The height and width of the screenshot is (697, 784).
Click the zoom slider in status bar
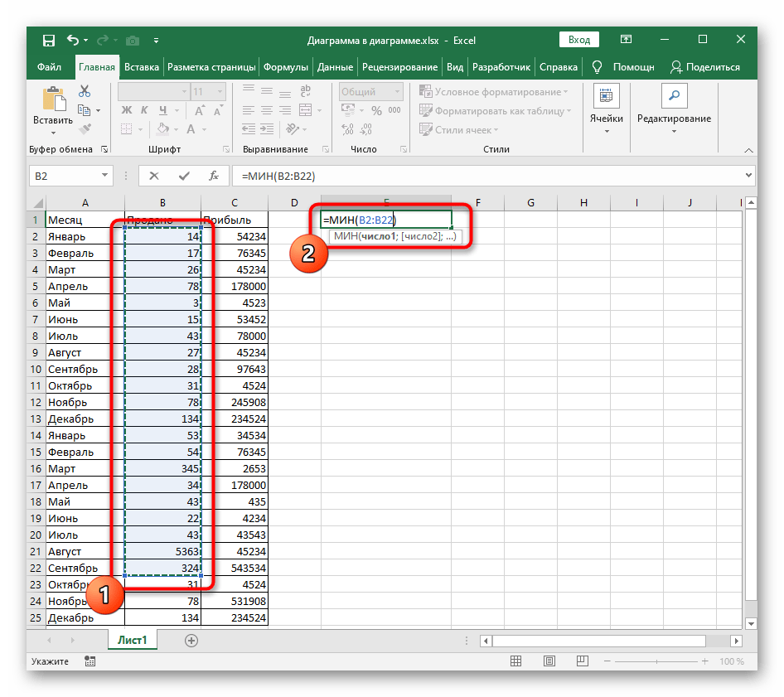coord(656,661)
